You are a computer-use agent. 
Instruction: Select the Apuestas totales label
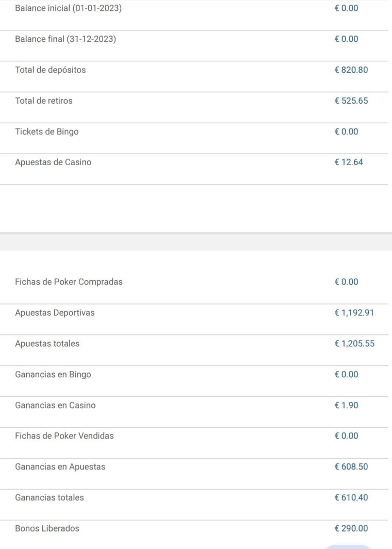point(47,344)
